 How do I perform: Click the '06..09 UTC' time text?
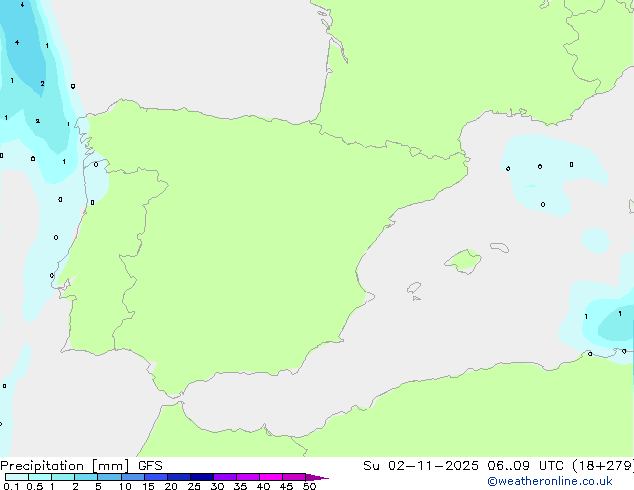tap(525, 466)
